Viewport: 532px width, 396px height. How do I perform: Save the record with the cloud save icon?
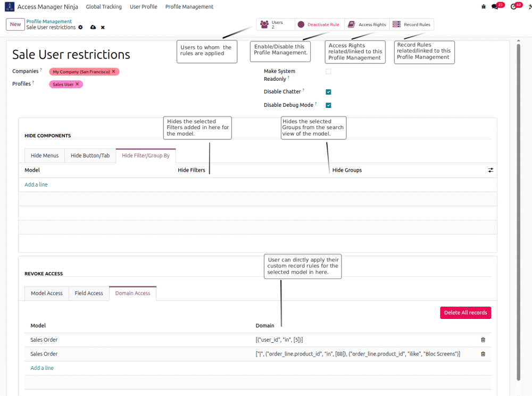[93, 27]
